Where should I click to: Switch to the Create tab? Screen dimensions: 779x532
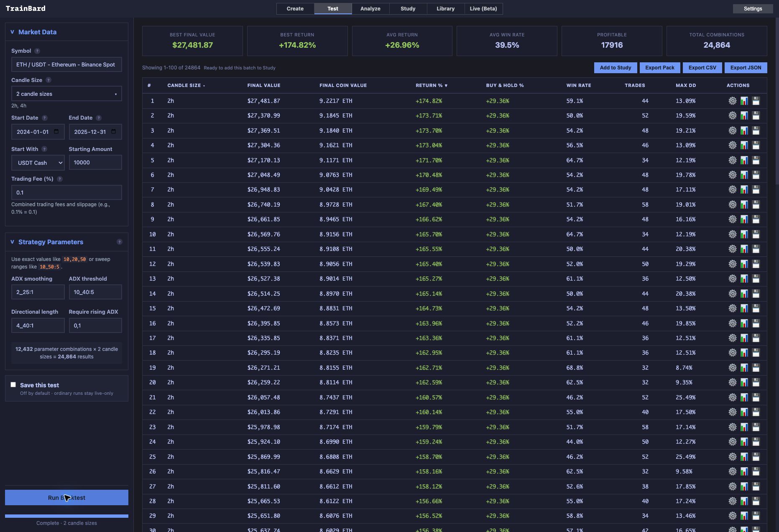(x=295, y=9)
